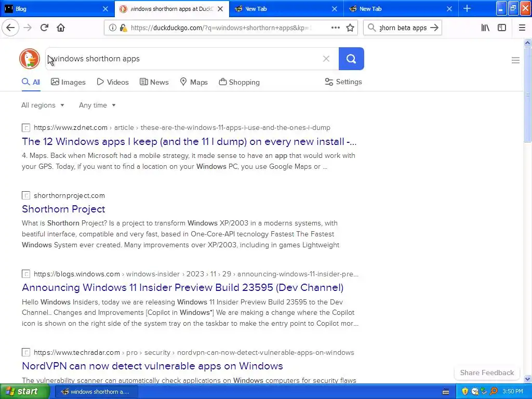Clear the DuckDuckGo search query

326,59
